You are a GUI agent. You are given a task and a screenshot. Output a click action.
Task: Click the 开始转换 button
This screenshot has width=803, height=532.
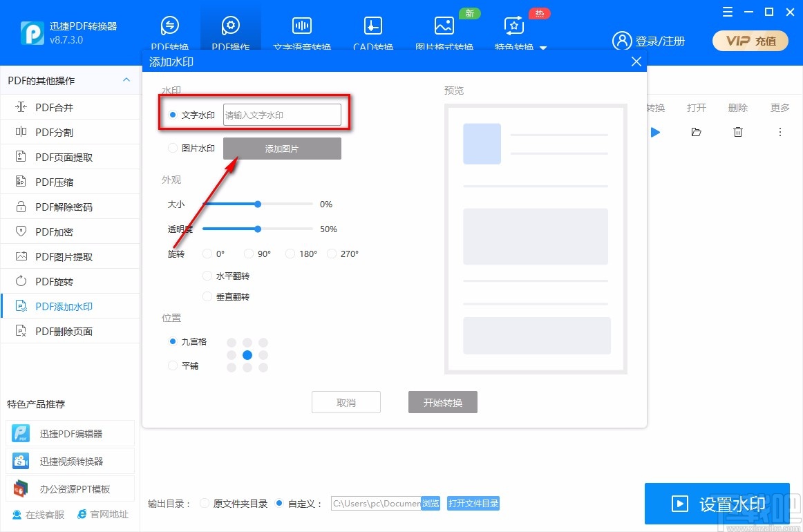tap(442, 402)
